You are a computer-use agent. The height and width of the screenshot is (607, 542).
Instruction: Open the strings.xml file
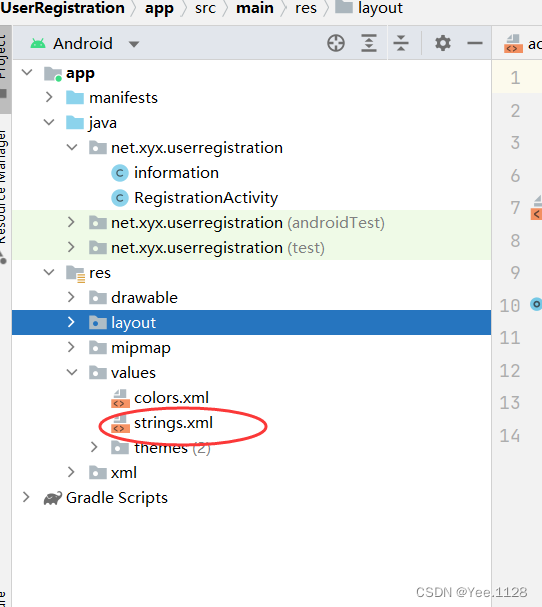pos(173,423)
